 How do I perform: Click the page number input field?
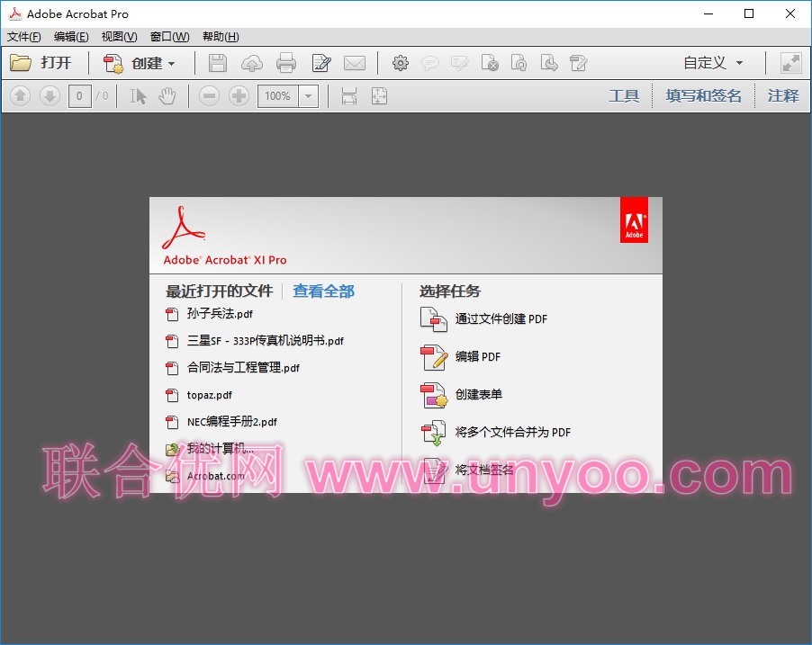click(x=80, y=95)
